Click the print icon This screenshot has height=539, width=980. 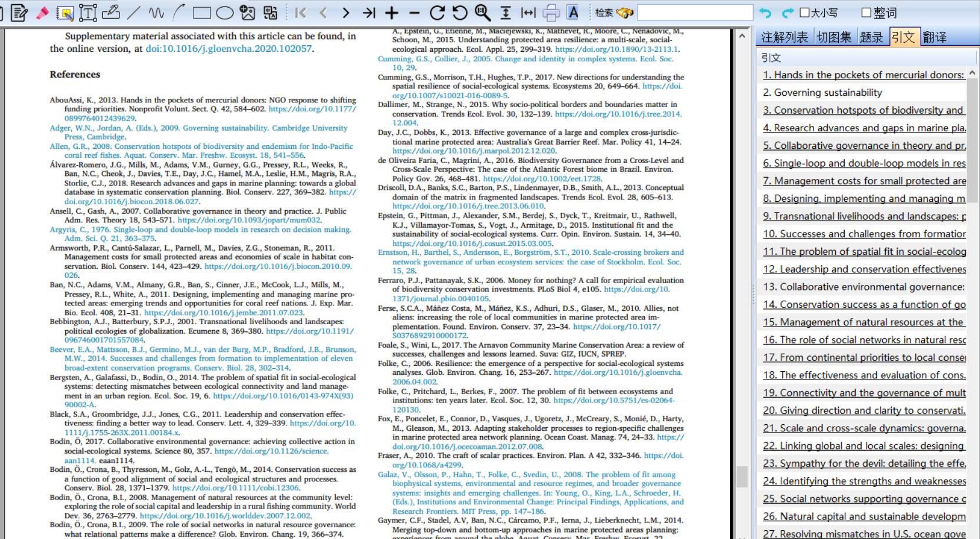(x=551, y=12)
